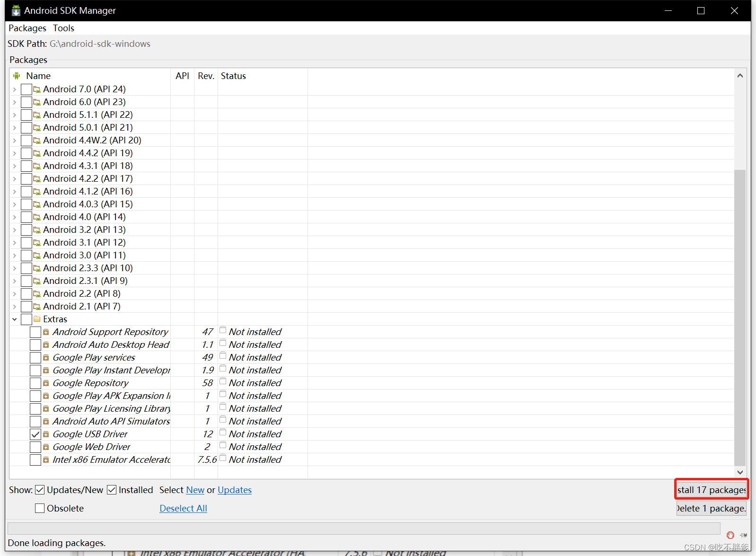Click the scrollbar up arrow

coord(740,76)
